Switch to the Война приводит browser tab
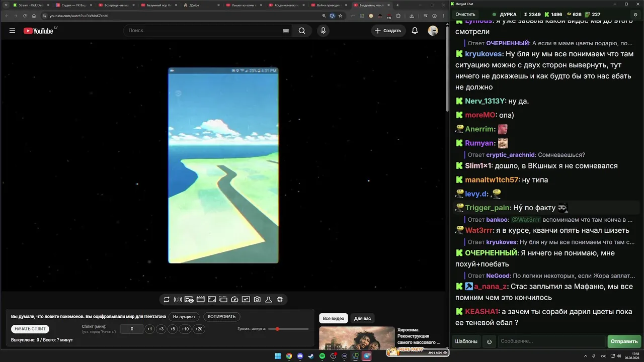 [329, 5]
